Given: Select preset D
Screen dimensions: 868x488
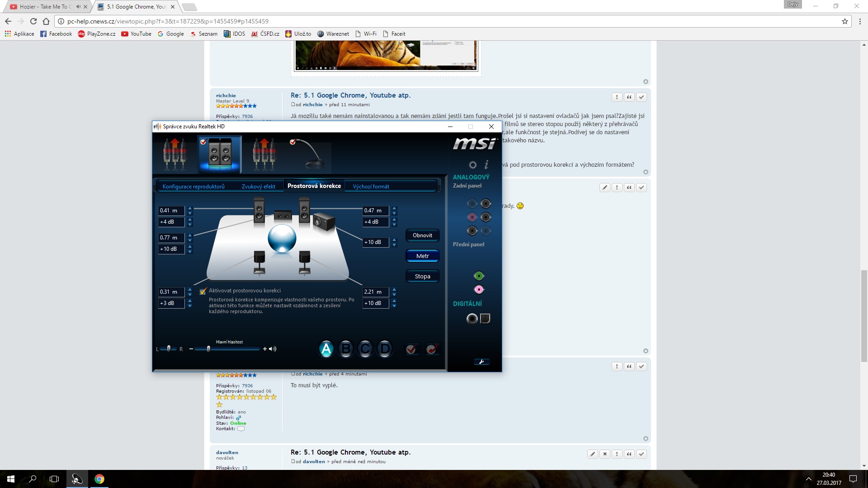Looking at the screenshot, I should pos(385,349).
